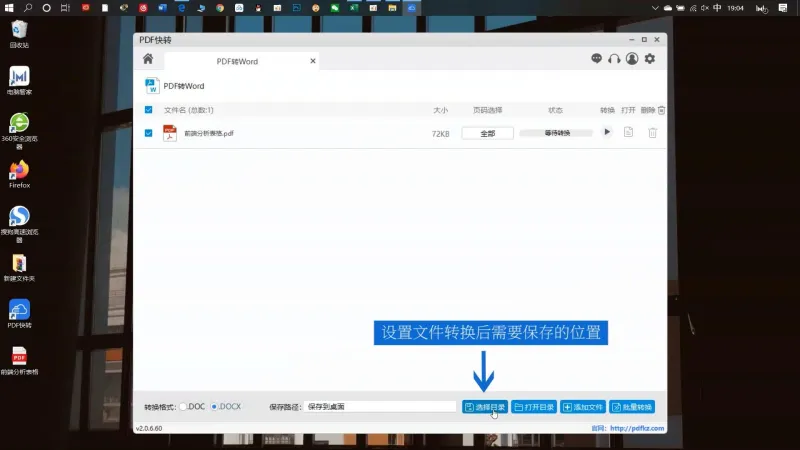
Task: Open Excel from the taskbar
Action: [354, 8]
